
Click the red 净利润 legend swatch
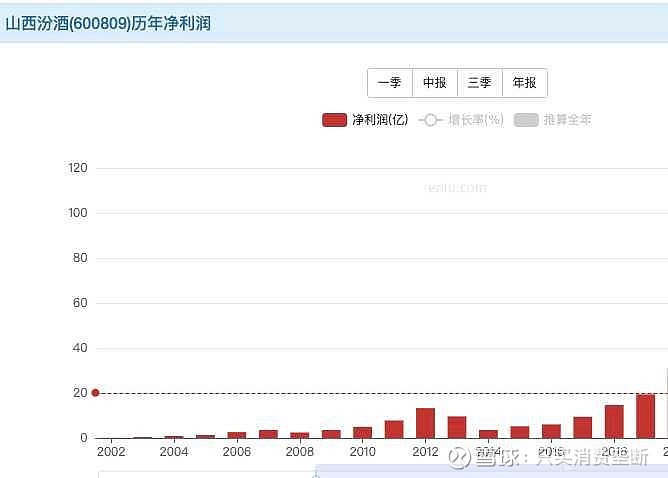(334, 120)
